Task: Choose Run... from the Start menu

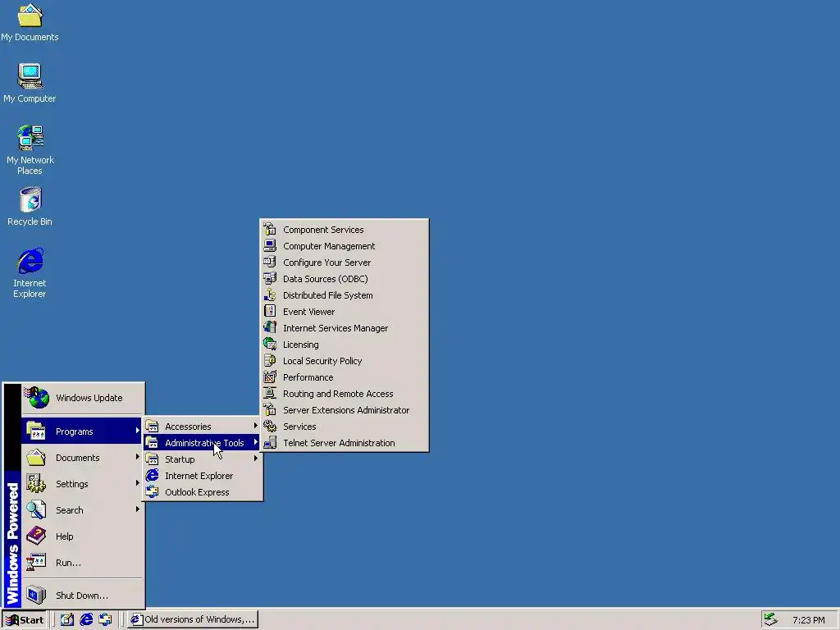Action: tap(83, 563)
